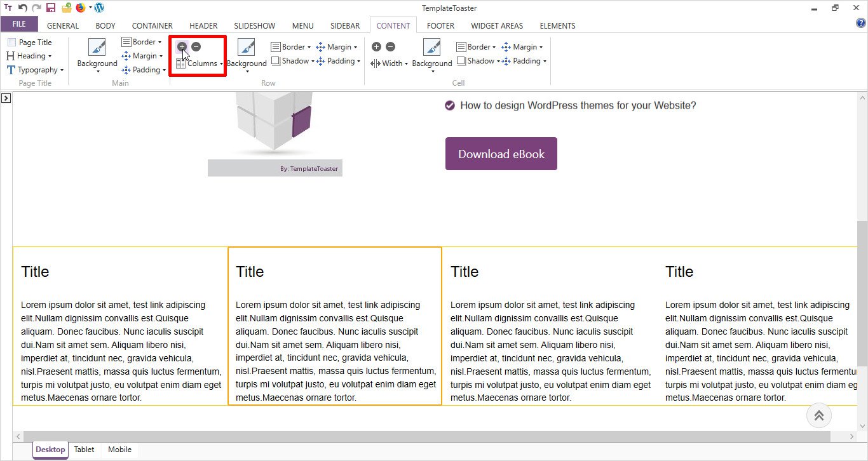Image resolution: width=868 pixels, height=461 pixels.
Task: Click the Undo arrow icon
Action: pos(23,8)
